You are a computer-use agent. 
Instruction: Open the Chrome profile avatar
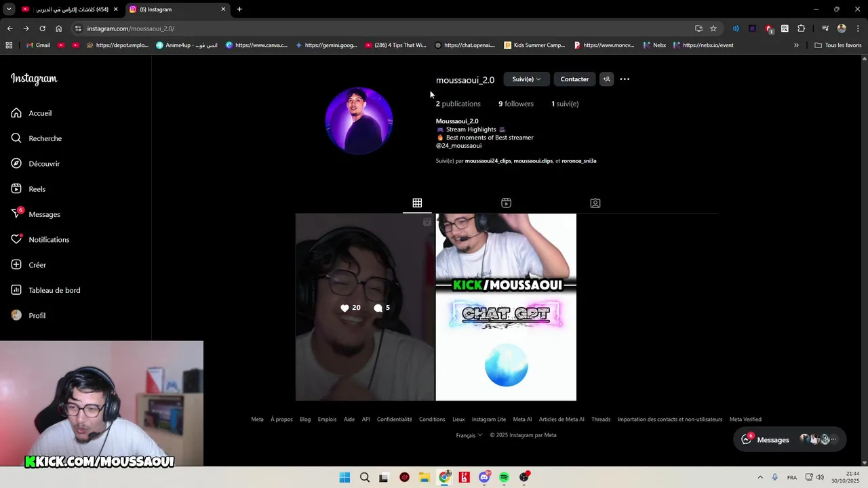842,28
